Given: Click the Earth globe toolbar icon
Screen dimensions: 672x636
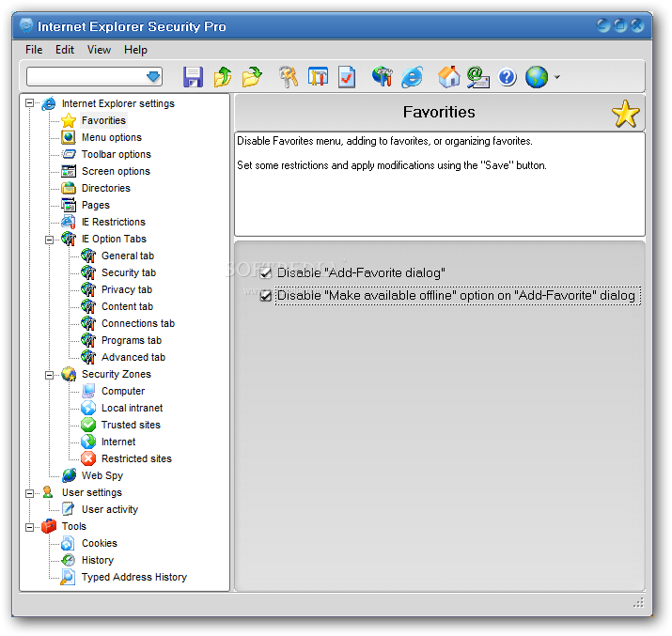Looking at the screenshot, I should coord(537,77).
